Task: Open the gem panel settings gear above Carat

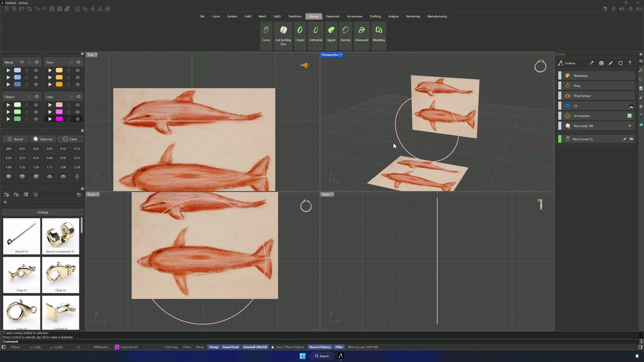Action: (82, 131)
